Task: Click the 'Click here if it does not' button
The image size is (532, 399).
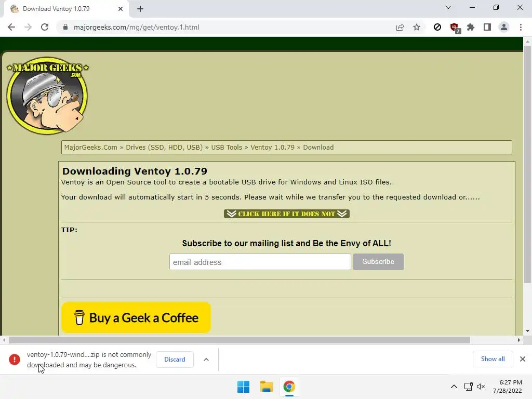Action: (x=287, y=214)
